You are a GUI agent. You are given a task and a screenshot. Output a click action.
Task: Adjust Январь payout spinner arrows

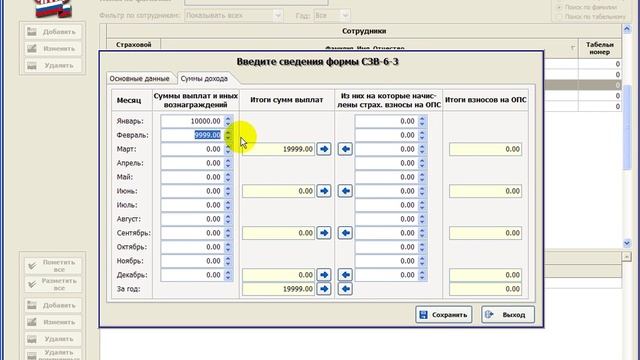tap(228, 121)
